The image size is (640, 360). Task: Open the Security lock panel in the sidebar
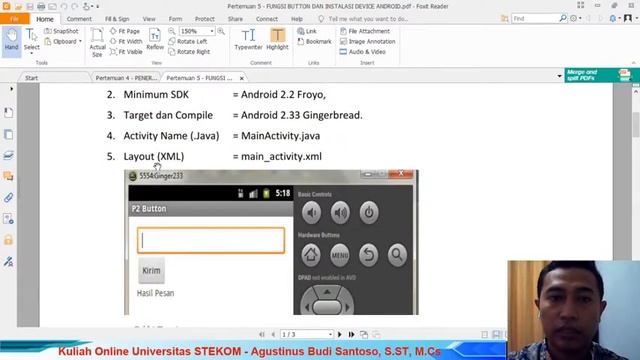(x=9, y=240)
